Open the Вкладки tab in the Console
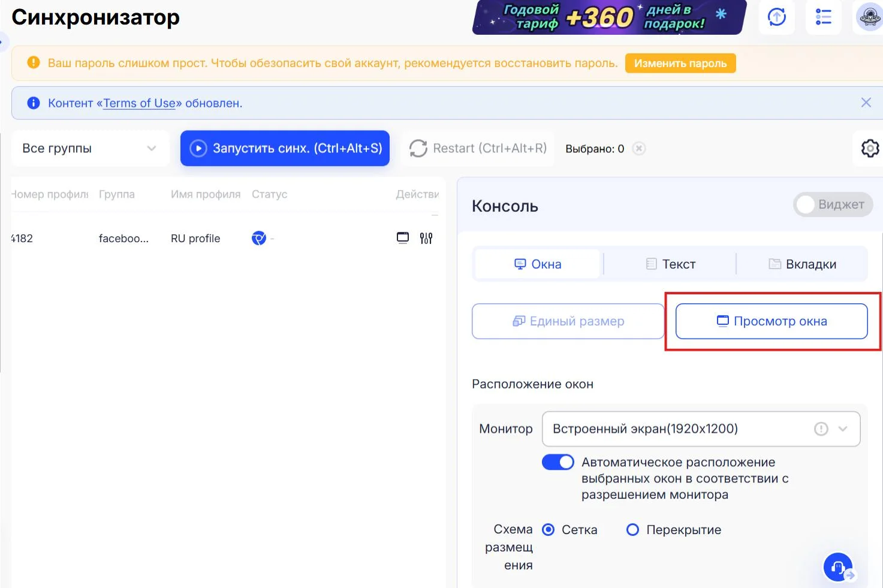 (x=803, y=264)
